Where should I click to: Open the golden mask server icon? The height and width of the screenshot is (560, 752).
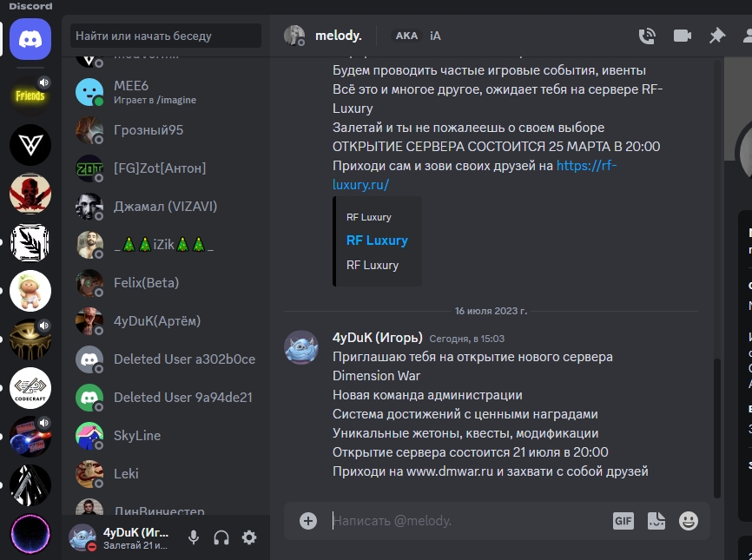30,339
